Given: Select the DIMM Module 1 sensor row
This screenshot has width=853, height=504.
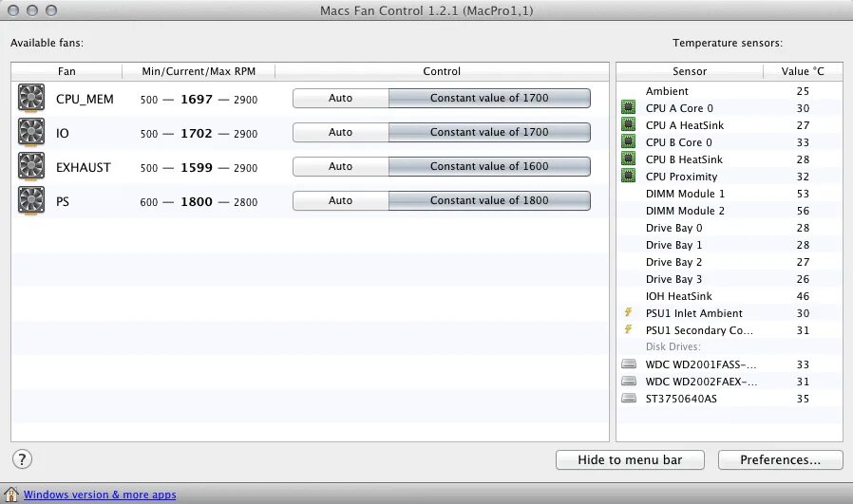Looking at the screenshot, I should point(730,194).
